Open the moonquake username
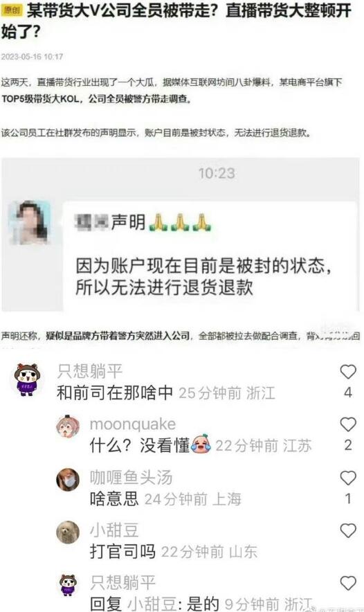Viewport: 364px width, 612px height. 133,424
